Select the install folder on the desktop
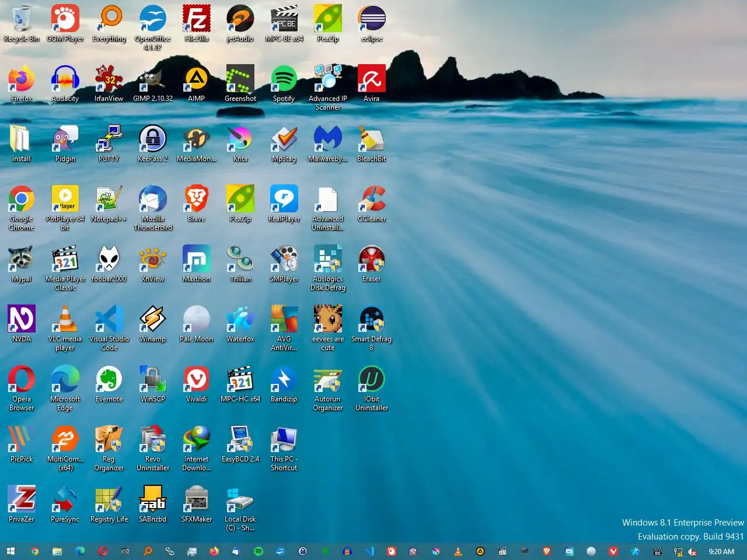Viewport: 747px width, 560px height. pyautogui.click(x=22, y=145)
